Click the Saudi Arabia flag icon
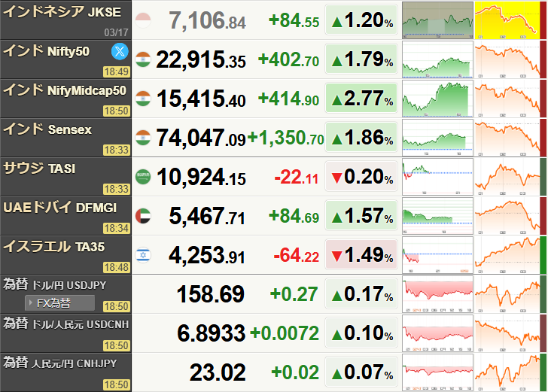548x392 pixels. [143, 177]
